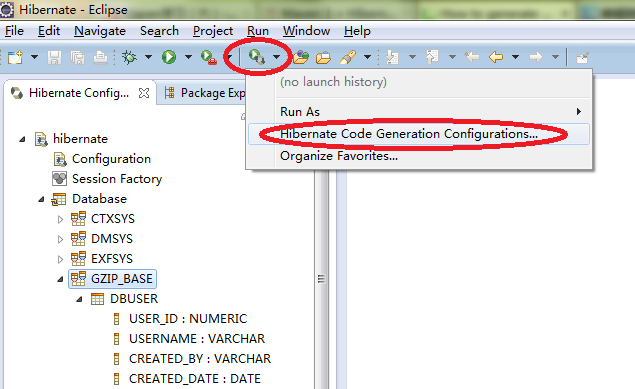
Task: Select the Database tree item
Action: (x=99, y=199)
